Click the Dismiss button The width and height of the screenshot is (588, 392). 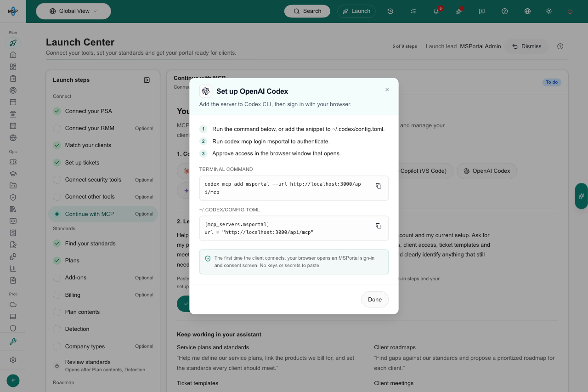coord(526,46)
